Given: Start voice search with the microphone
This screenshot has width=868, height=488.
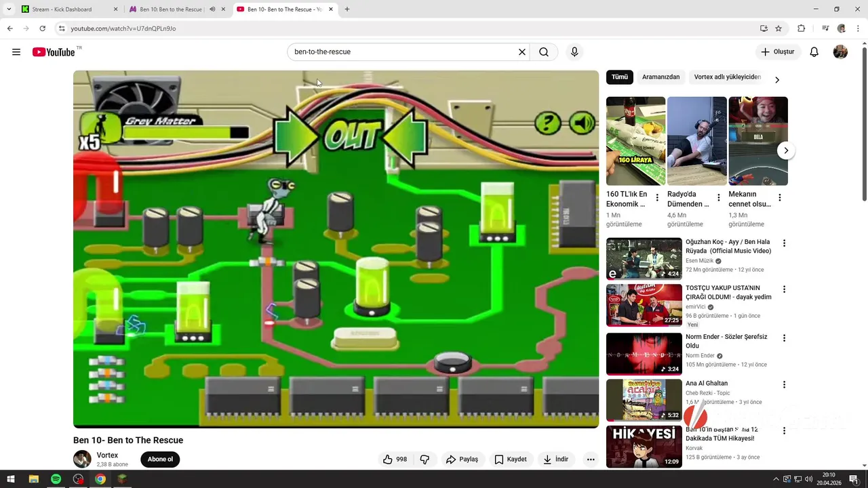Looking at the screenshot, I should tap(574, 52).
